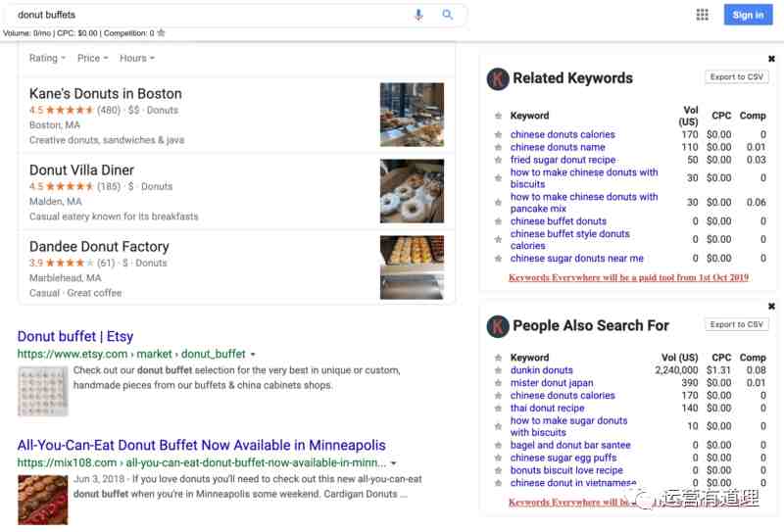The image size is (784, 532).
Task: Star the 'chinese donuts name' keyword
Action: (498, 147)
